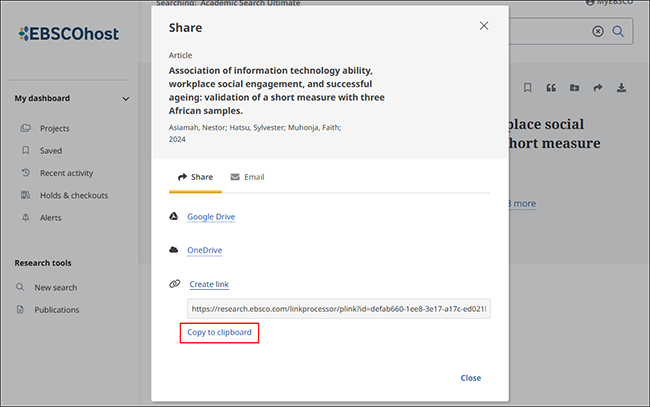The width and height of the screenshot is (650, 407).
Task: Open the Google Drive share link
Action: [211, 217]
